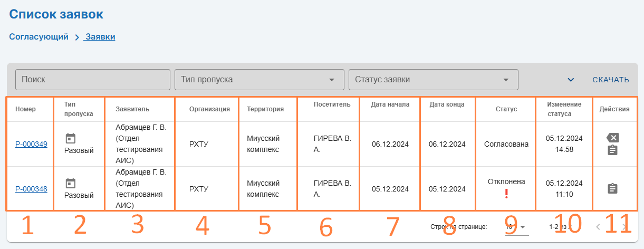Sort by Номер column header
The height and width of the screenshot is (249, 644).
[x=25, y=109]
